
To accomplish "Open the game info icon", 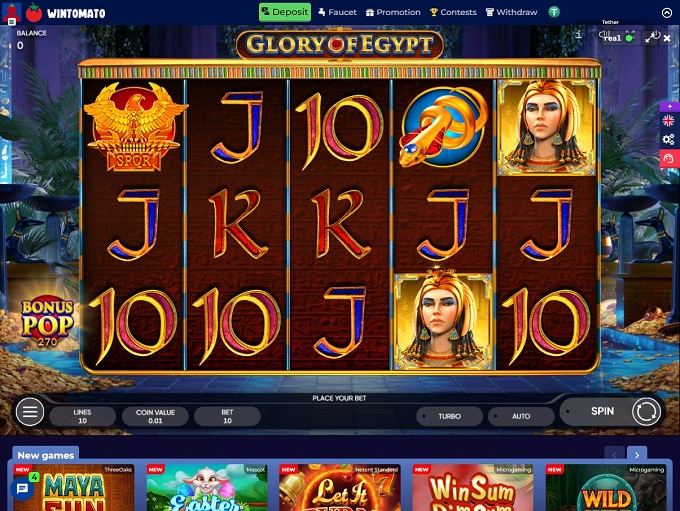I will (579, 35).
